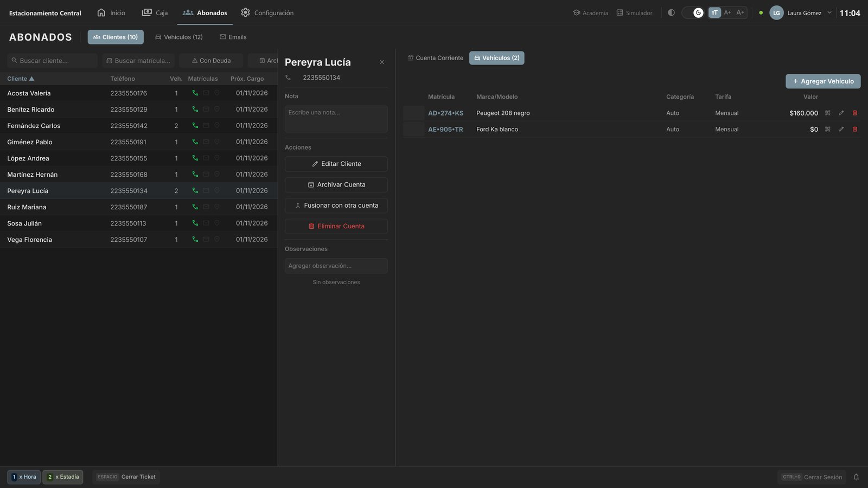Screen dimensions: 868x488
Task: Click the mail icon in Sosa Julián's row
Action: coord(206,223)
